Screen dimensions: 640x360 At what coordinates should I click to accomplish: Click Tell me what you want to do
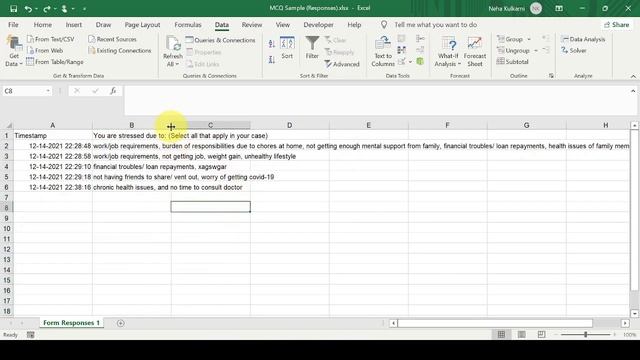pos(435,25)
